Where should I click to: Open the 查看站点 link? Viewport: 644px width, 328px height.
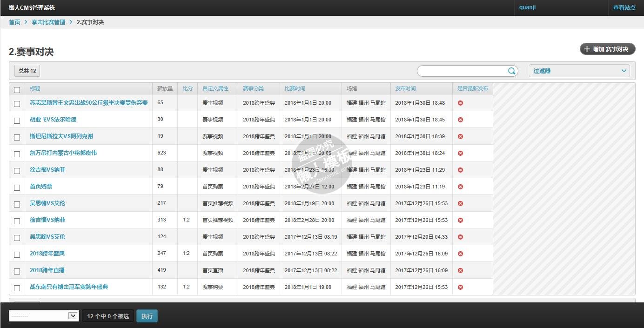624,8
